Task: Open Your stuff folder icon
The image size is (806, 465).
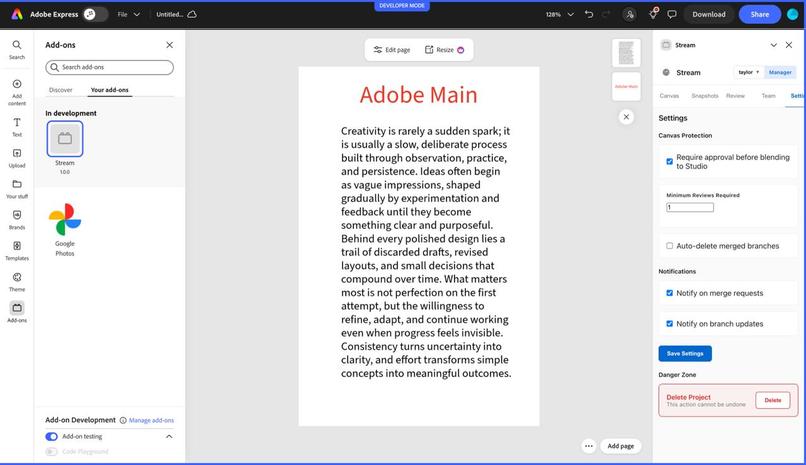Action: 17,189
